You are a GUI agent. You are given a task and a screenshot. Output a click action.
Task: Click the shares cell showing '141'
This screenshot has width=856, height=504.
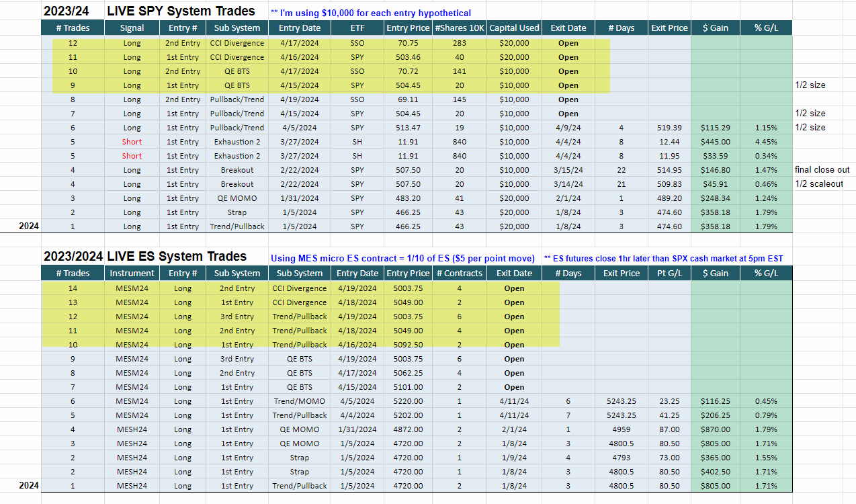click(459, 71)
